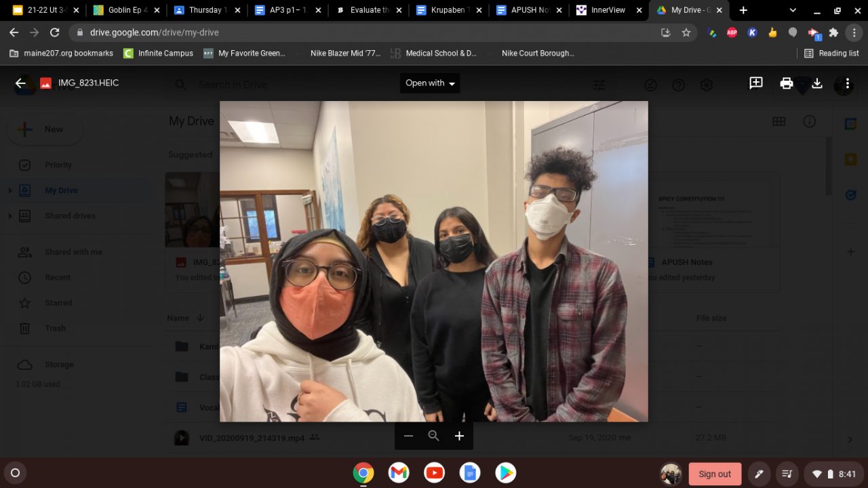The image size is (868, 488).
Task: Open the ChromeOS launcher
Action: (x=16, y=473)
